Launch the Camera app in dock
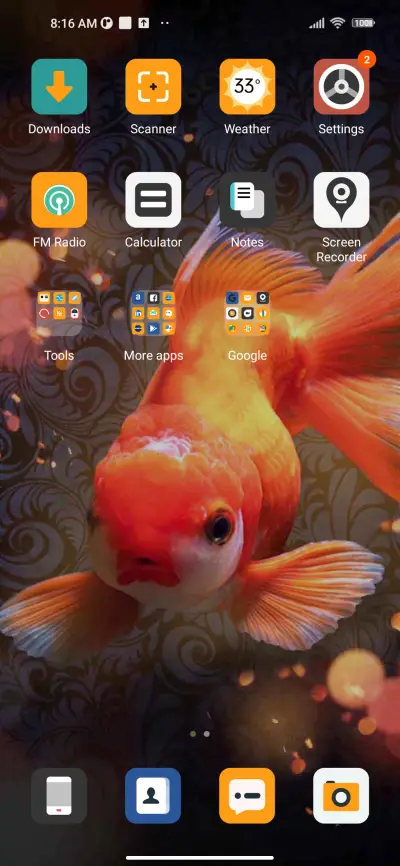The image size is (400, 866). 341,796
